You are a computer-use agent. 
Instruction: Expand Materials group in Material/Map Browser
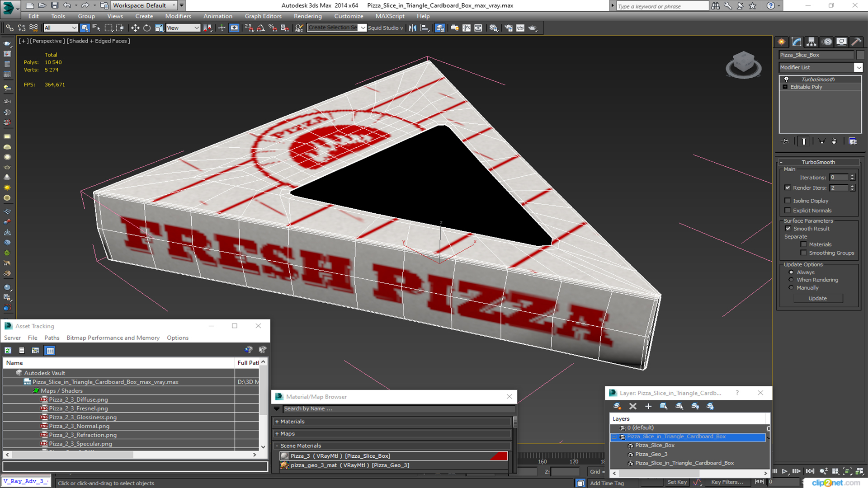277,422
